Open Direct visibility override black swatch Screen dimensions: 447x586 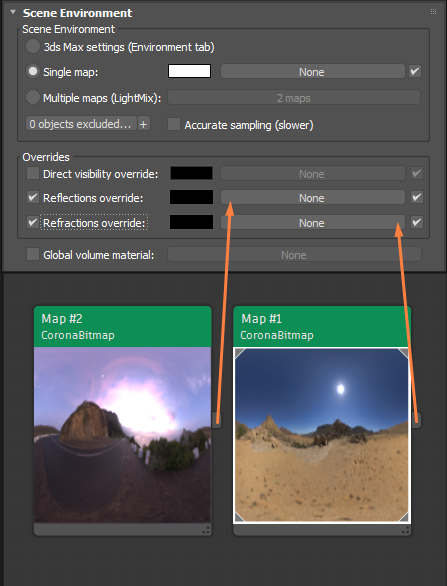[191, 173]
